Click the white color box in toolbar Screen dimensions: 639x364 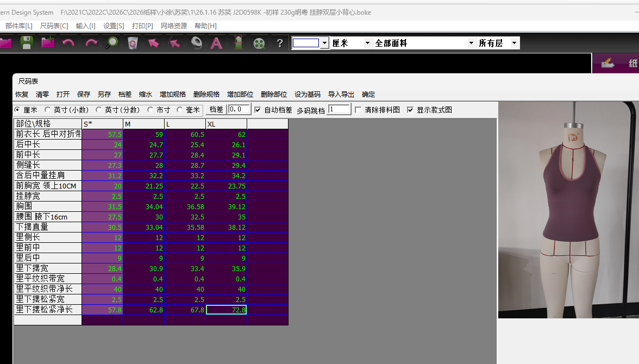coord(305,43)
